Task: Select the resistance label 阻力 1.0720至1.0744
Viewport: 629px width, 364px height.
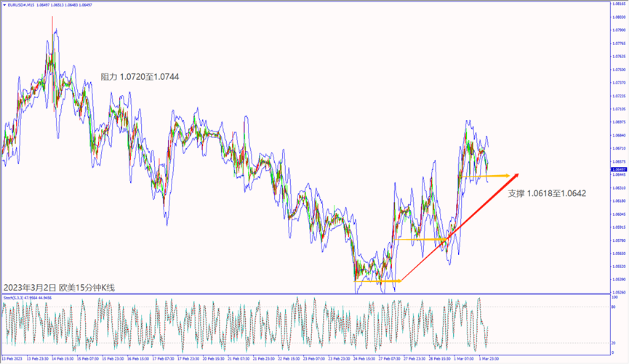Action: [140, 76]
